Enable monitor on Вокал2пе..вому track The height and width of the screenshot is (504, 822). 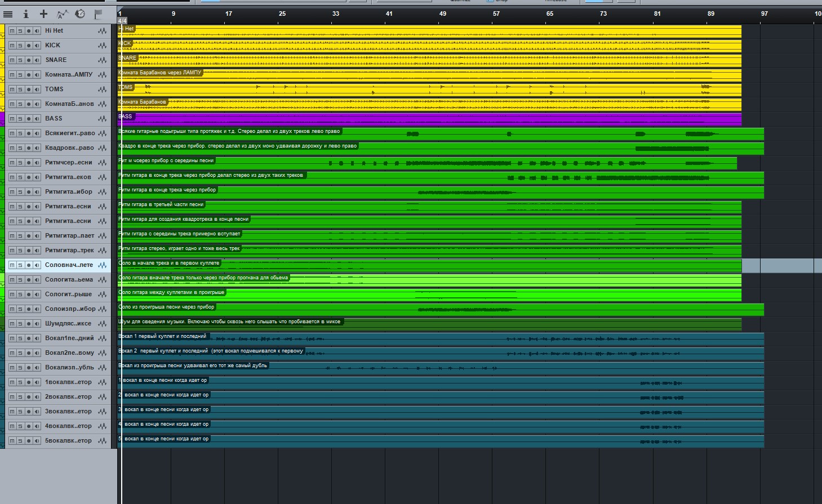(37, 353)
